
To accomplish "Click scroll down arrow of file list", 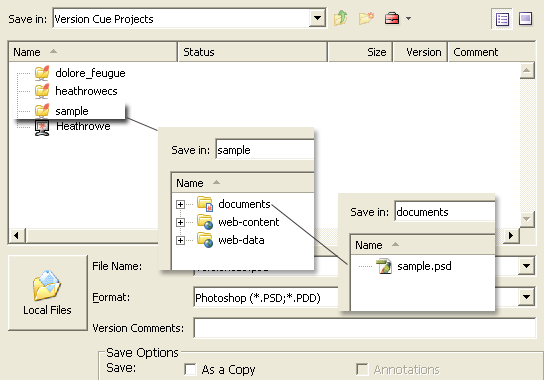I will [x=527, y=219].
